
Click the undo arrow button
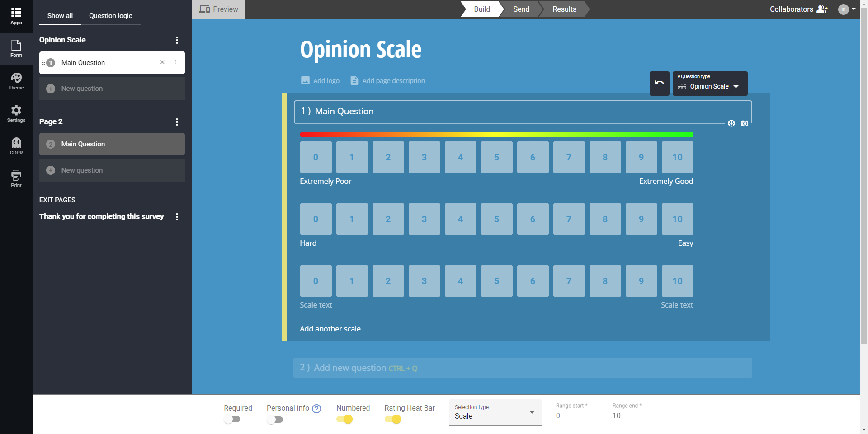[659, 83]
